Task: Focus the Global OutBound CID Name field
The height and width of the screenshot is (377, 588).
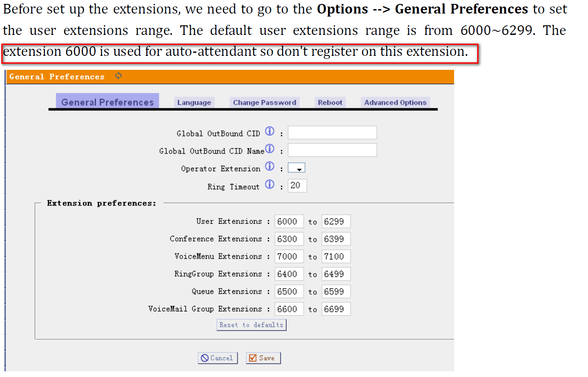Action: (x=332, y=150)
